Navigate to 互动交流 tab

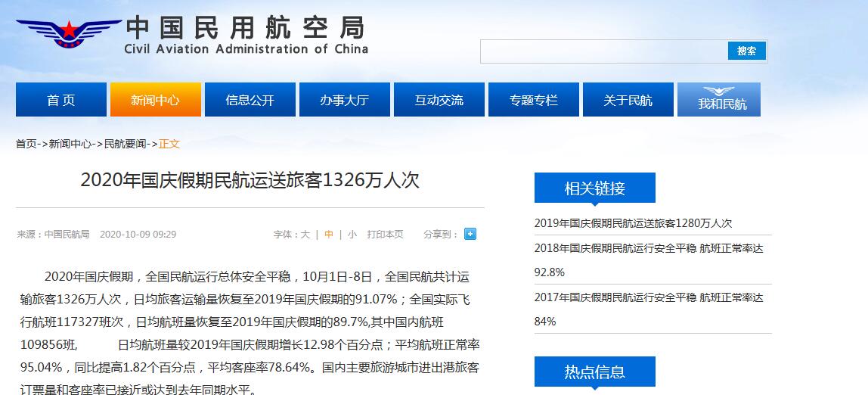pyautogui.click(x=439, y=100)
